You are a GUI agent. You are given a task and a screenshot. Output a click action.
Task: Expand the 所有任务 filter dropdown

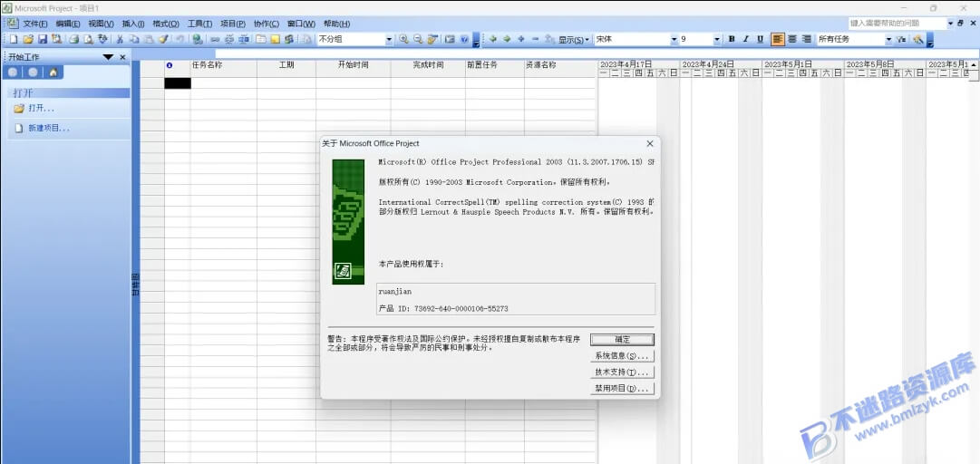(x=888, y=39)
